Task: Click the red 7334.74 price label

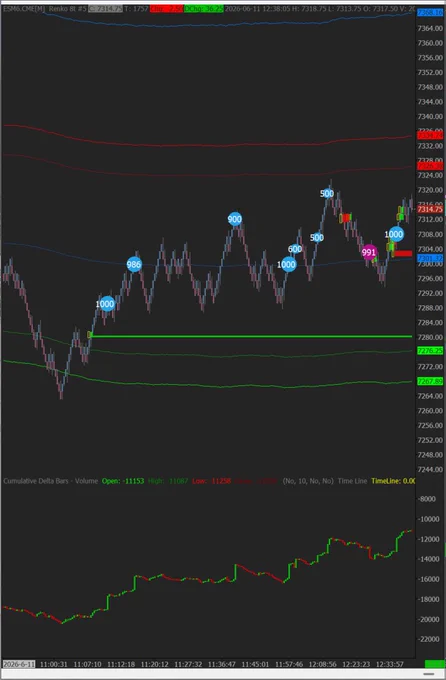Action: point(430,136)
